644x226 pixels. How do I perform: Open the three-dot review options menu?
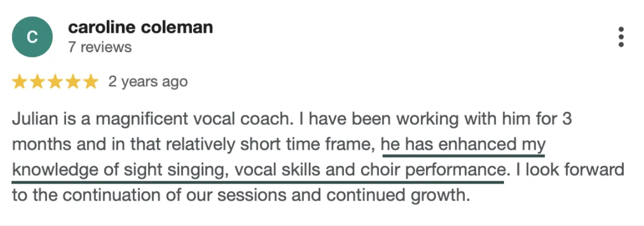click(x=621, y=37)
